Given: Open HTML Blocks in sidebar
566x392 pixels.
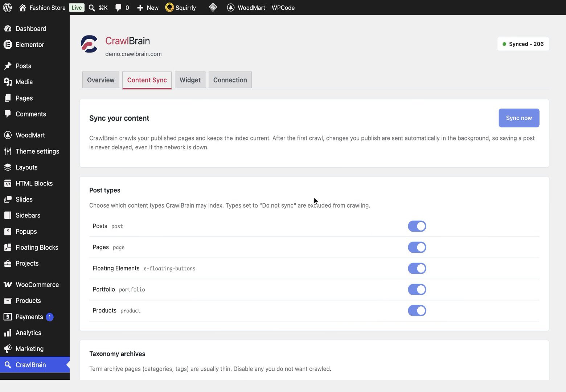Looking at the screenshot, I should point(35,184).
